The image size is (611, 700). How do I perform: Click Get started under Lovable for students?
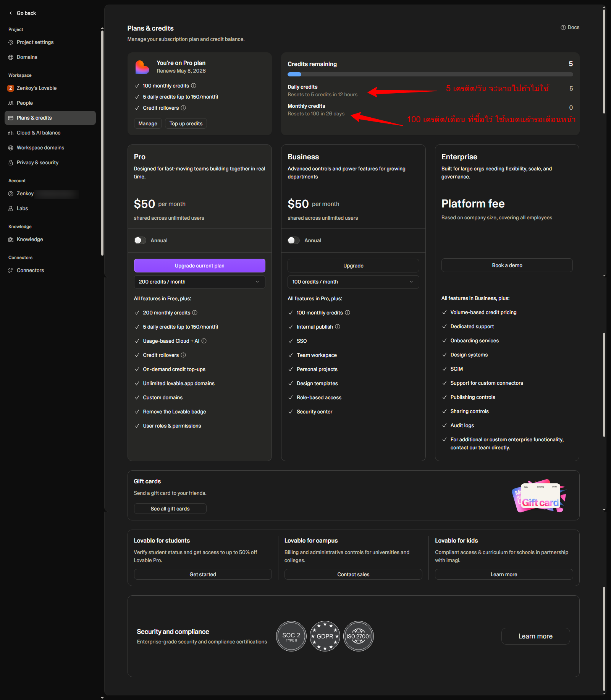click(x=203, y=575)
